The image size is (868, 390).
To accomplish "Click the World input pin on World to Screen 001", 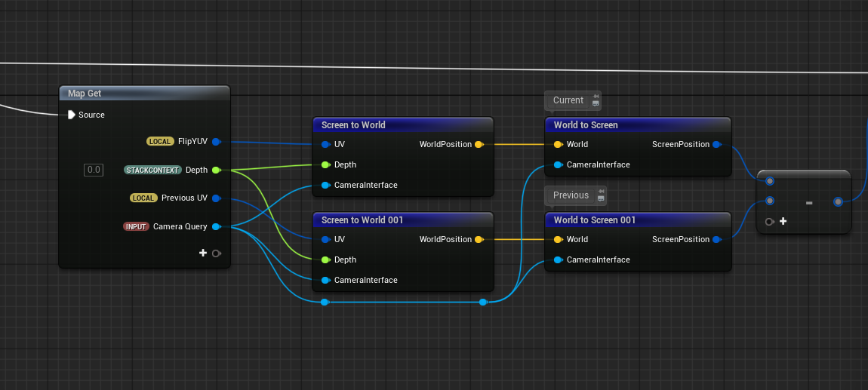I will coord(558,239).
